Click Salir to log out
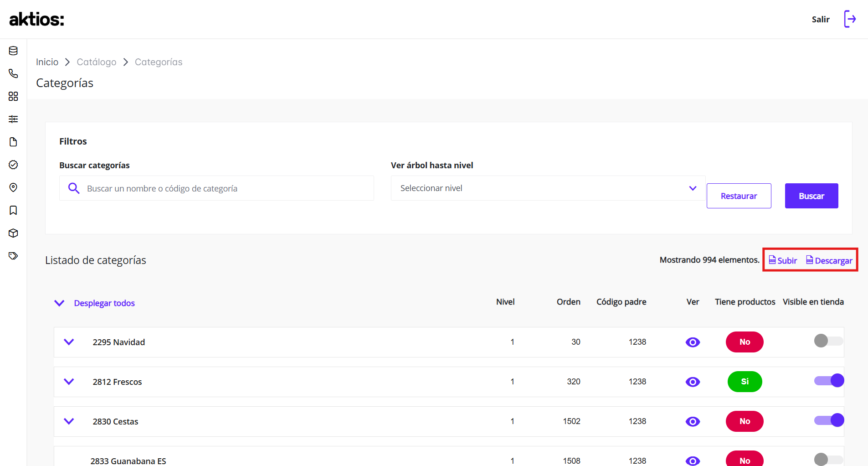The image size is (868, 466). (x=821, y=19)
